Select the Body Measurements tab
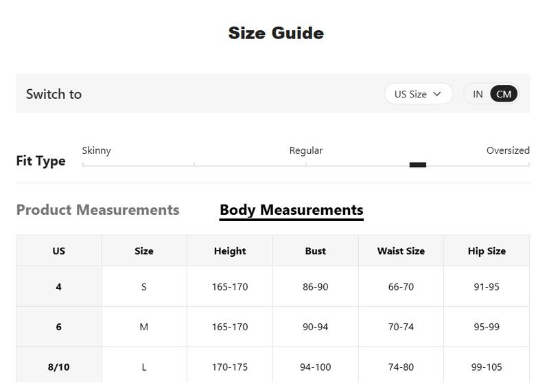 pyautogui.click(x=291, y=210)
